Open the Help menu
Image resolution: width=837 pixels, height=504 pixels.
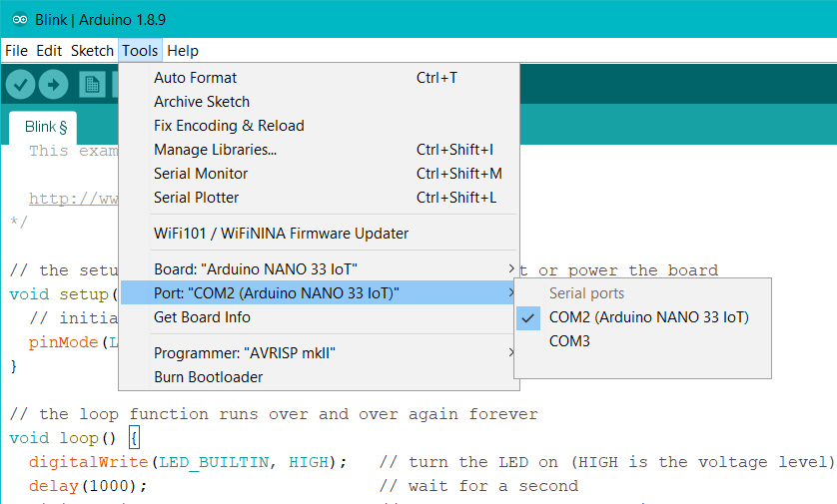point(183,51)
